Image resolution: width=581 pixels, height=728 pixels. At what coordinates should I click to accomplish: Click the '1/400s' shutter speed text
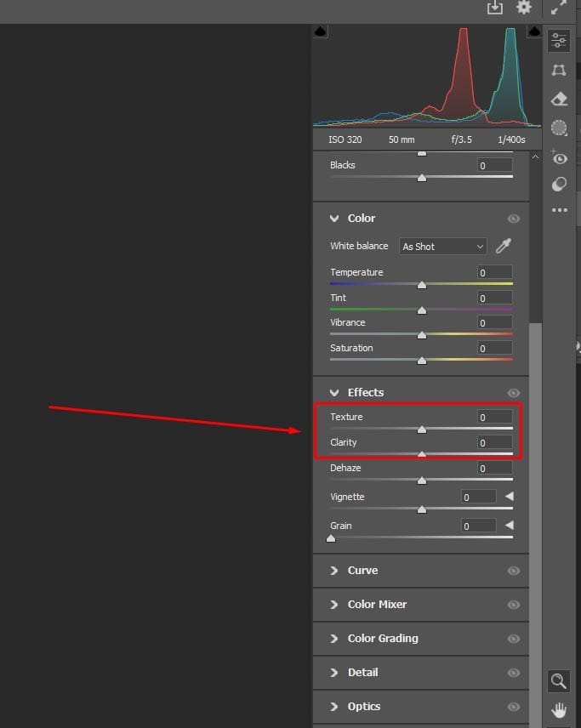pos(511,139)
